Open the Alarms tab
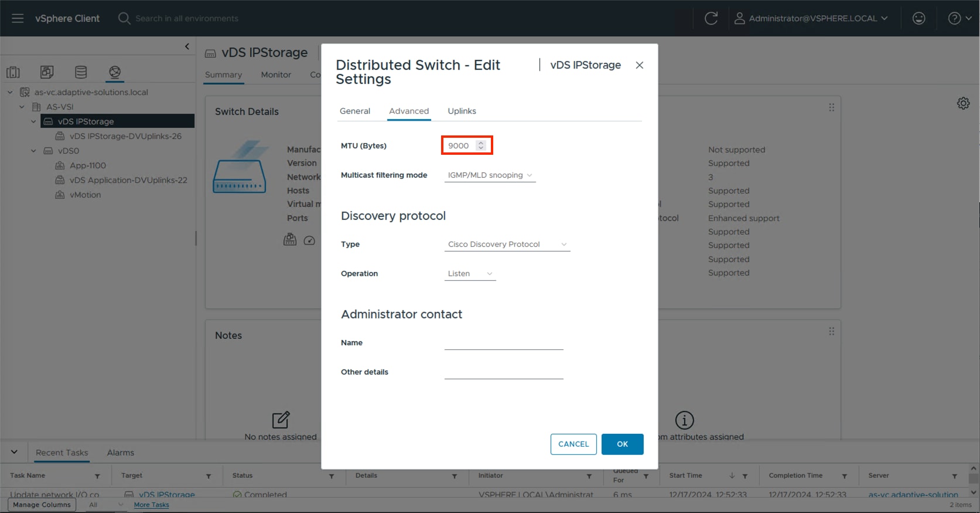 tap(120, 453)
